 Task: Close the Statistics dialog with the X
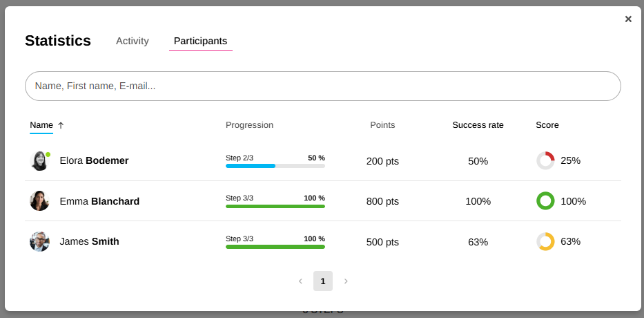pos(628,19)
